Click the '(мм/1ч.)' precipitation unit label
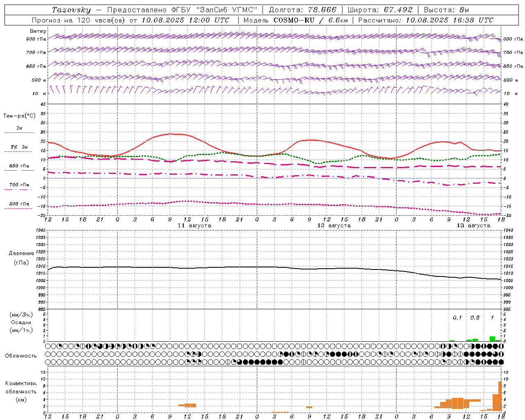This screenshot has height=420, width=525. (x=21, y=330)
